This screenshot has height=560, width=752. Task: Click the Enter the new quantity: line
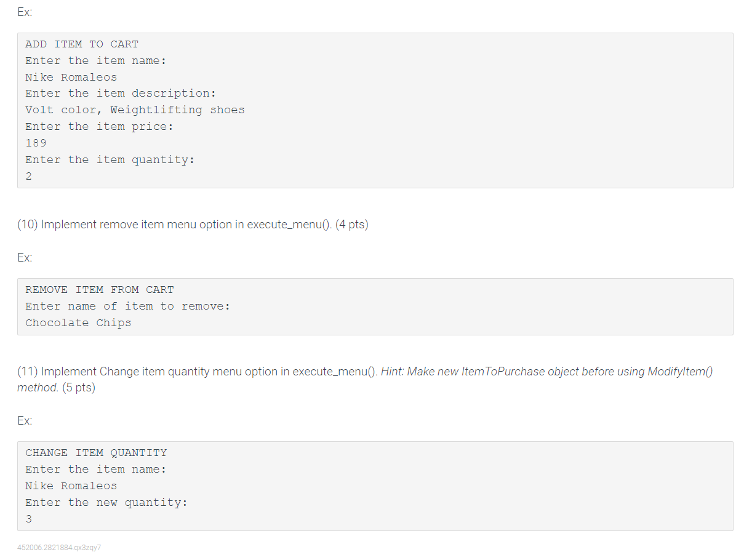[x=106, y=503]
